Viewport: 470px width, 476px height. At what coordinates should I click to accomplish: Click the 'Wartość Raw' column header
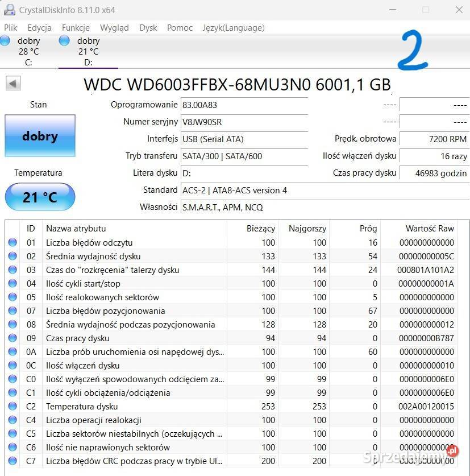(419, 228)
